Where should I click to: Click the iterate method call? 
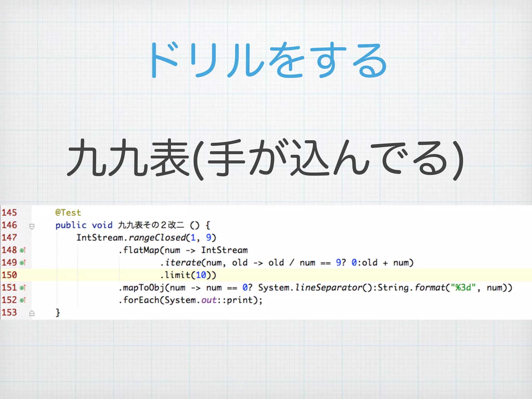(183, 263)
